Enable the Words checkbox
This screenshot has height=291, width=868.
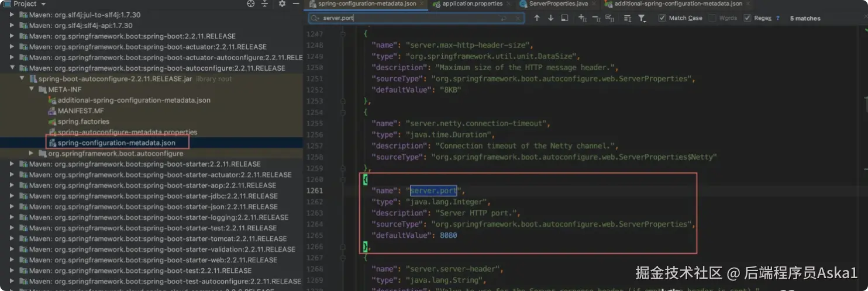point(712,18)
